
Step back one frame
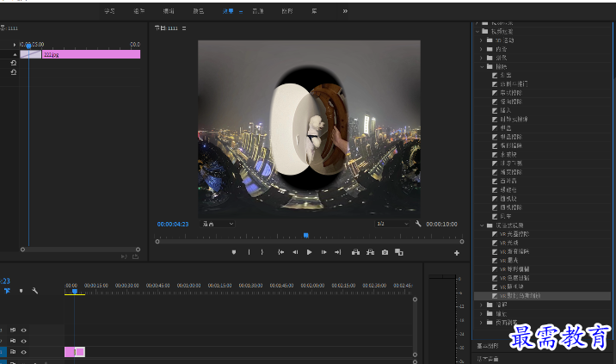(x=295, y=252)
